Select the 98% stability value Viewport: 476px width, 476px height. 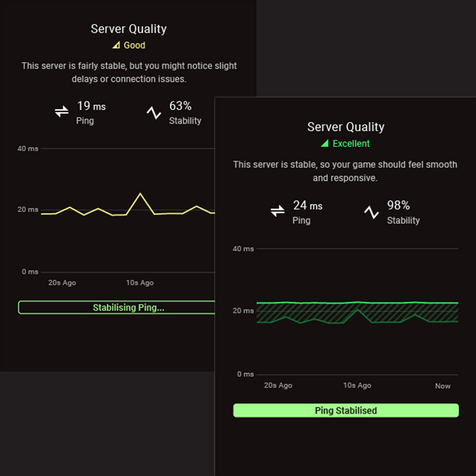coord(398,205)
